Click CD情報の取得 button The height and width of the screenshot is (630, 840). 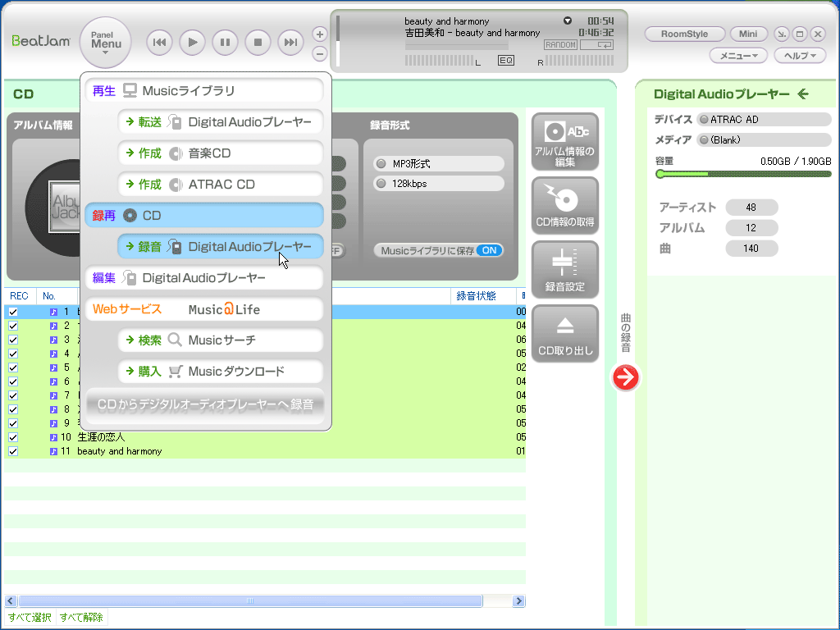coord(564,206)
